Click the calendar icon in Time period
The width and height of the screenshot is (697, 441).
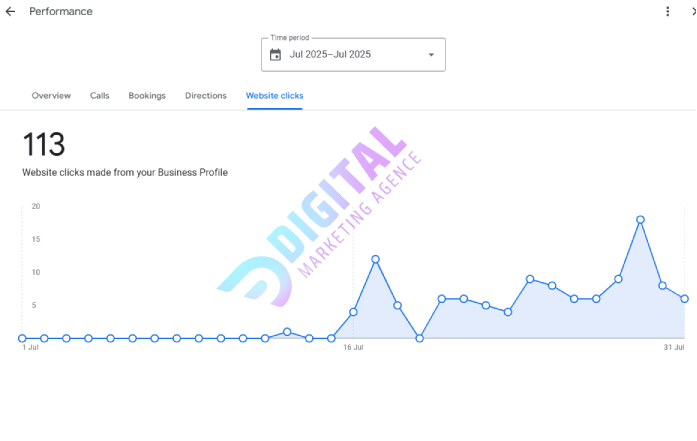click(x=276, y=55)
